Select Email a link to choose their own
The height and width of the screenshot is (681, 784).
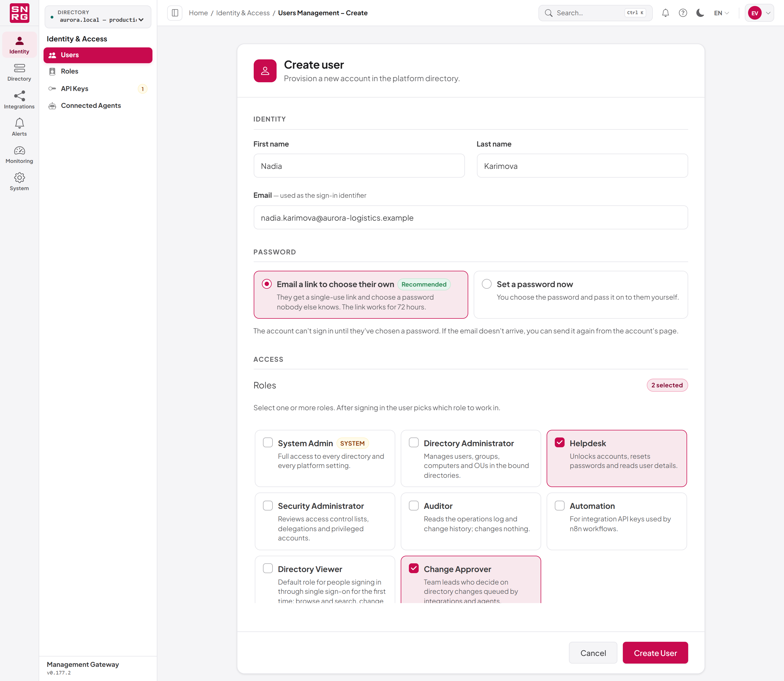(361, 294)
